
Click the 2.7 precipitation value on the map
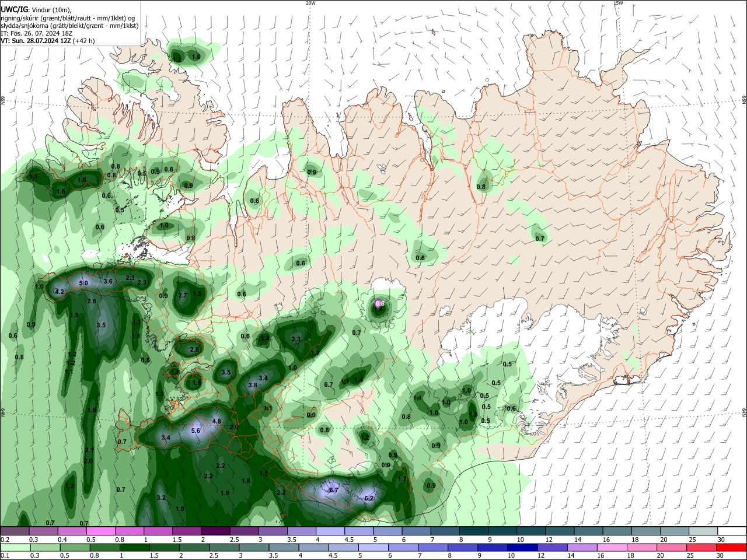(x=183, y=295)
